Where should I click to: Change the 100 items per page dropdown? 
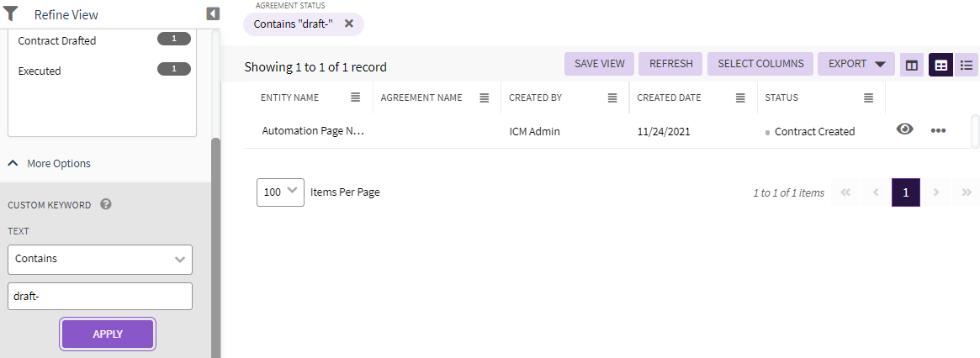280,192
